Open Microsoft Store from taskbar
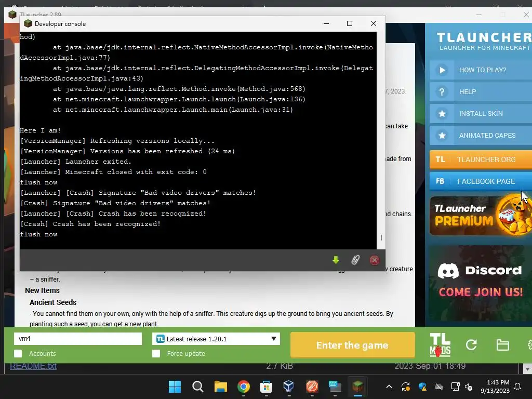 coord(266,387)
